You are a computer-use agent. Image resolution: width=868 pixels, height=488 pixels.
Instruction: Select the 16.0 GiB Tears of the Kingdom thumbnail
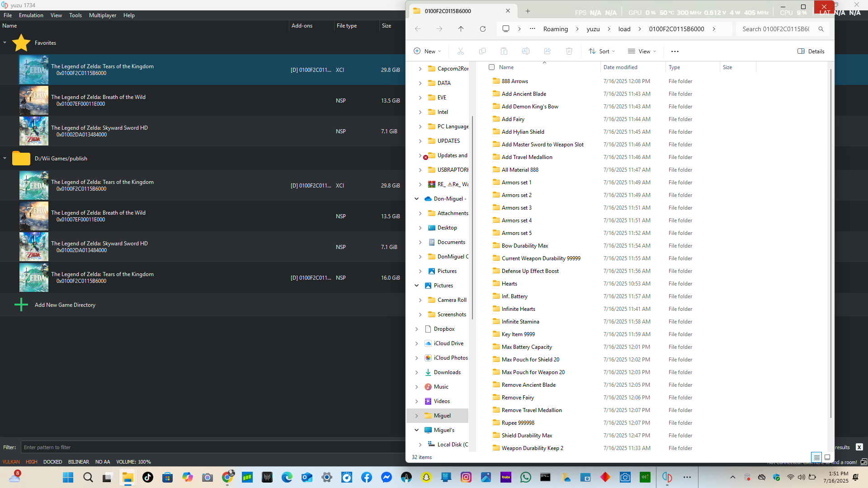coord(34,277)
